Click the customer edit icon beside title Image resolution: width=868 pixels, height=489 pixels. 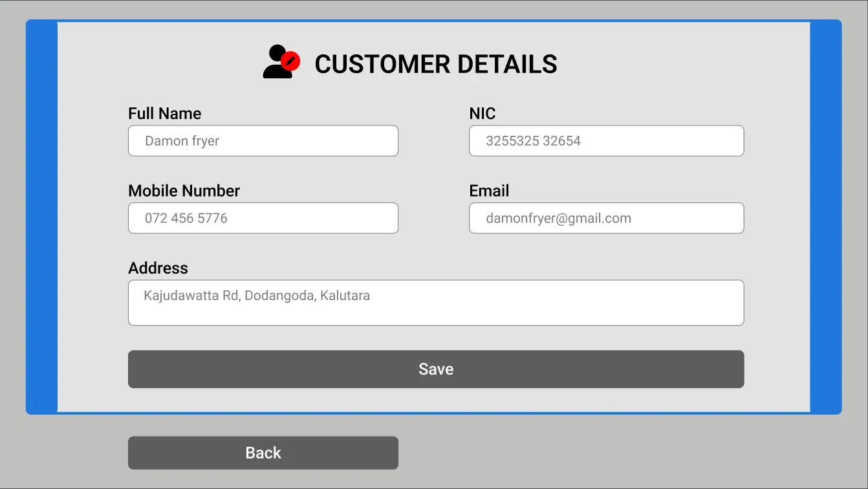(x=281, y=62)
